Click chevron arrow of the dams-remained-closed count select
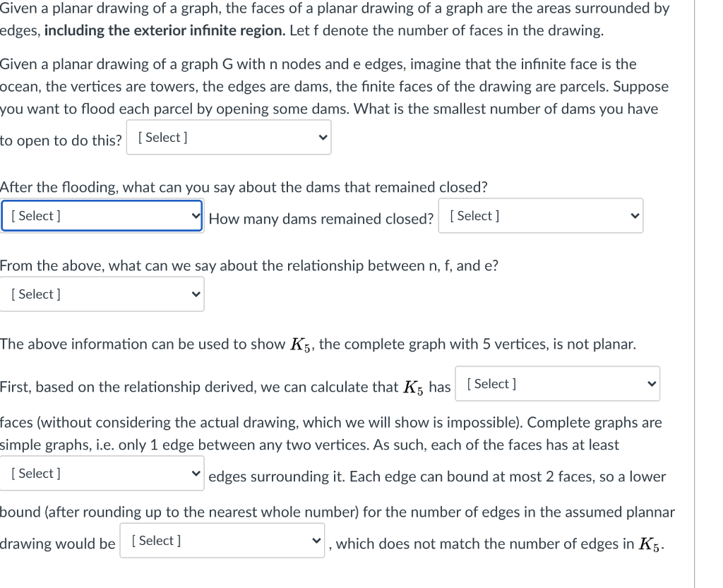Viewport: 723px width, 588px height. pos(635,216)
